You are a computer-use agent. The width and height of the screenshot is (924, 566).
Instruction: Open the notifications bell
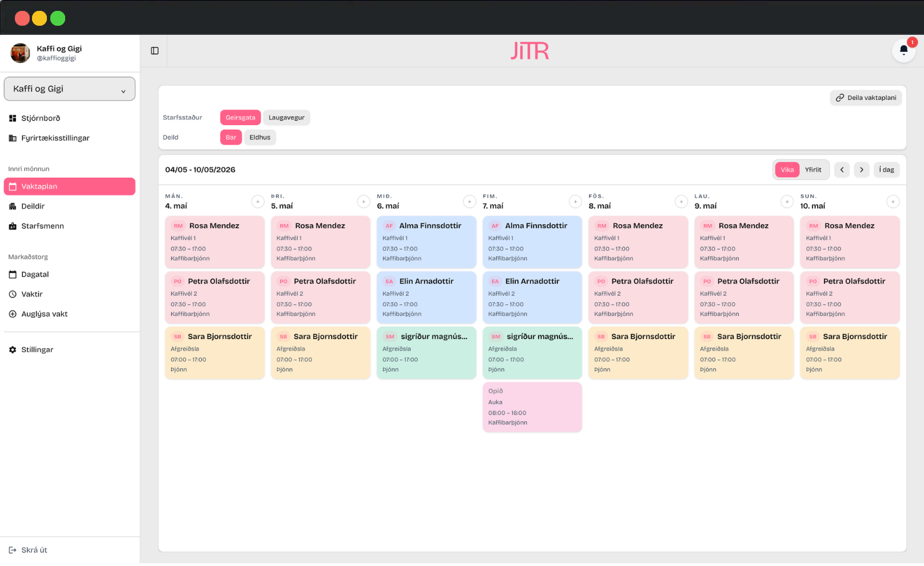903,50
